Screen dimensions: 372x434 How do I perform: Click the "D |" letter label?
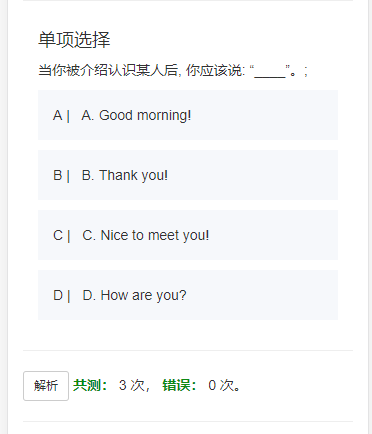(62, 295)
